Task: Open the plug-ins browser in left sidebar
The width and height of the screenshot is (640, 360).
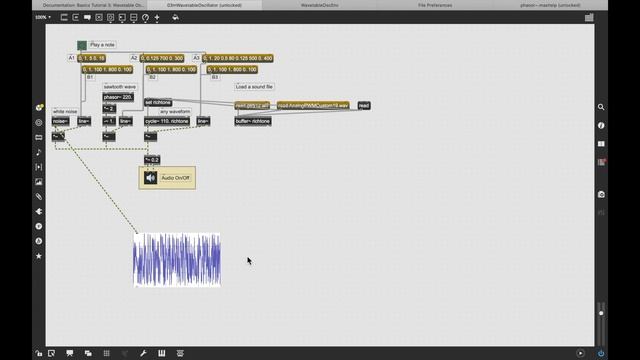Action: point(39,167)
